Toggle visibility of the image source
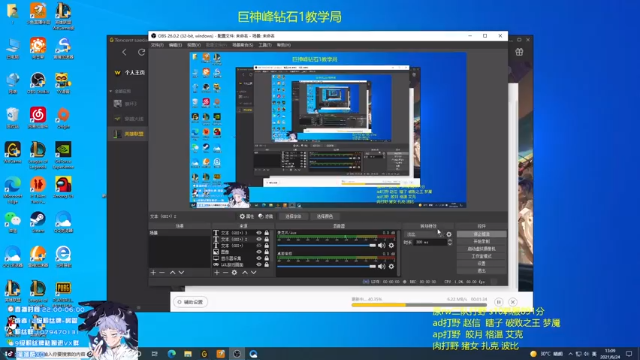640x360 pixels. tap(259, 252)
